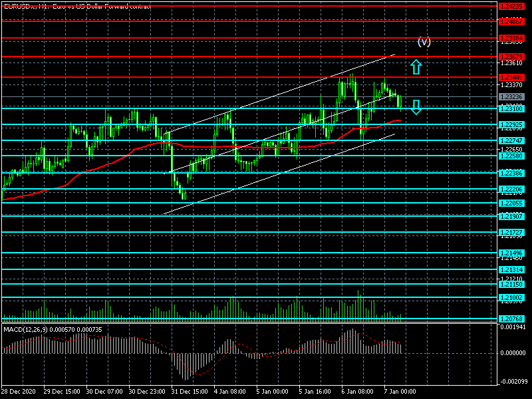The image size is (532, 399).
Task: Click the 1.21450 price axis value
Action: pyautogui.click(x=511, y=258)
